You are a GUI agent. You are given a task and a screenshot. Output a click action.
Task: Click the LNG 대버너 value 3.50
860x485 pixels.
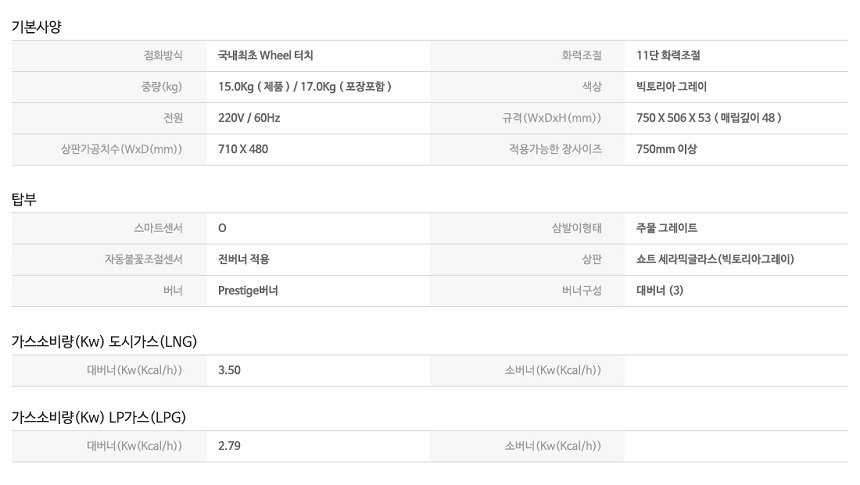point(229,370)
